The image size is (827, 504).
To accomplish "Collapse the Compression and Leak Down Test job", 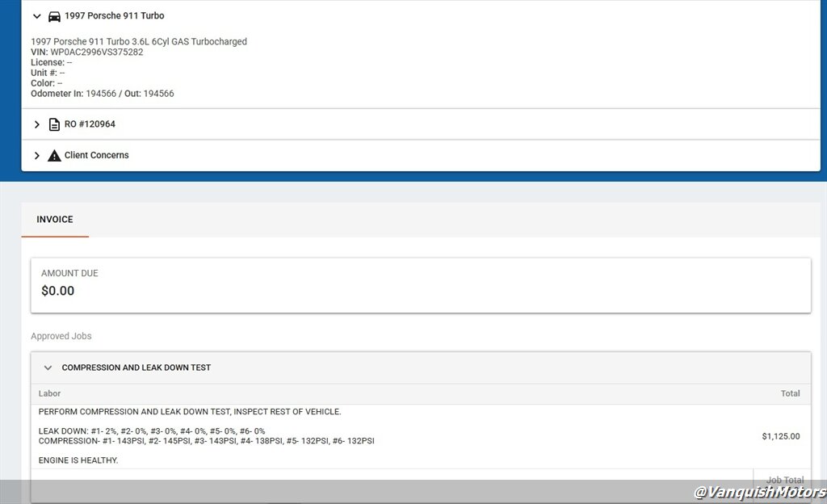I will [48, 367].
